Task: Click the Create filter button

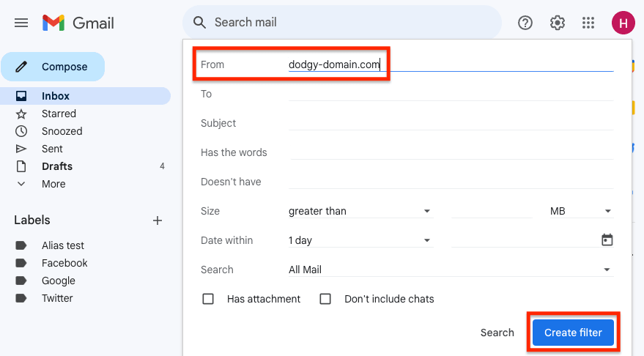Action: pos(573,333)
